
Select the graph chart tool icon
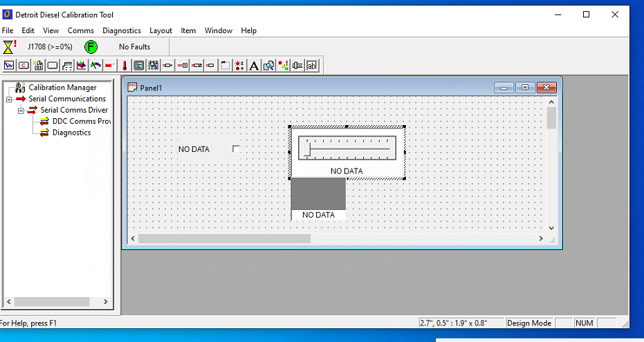click(x=9, y=66)
